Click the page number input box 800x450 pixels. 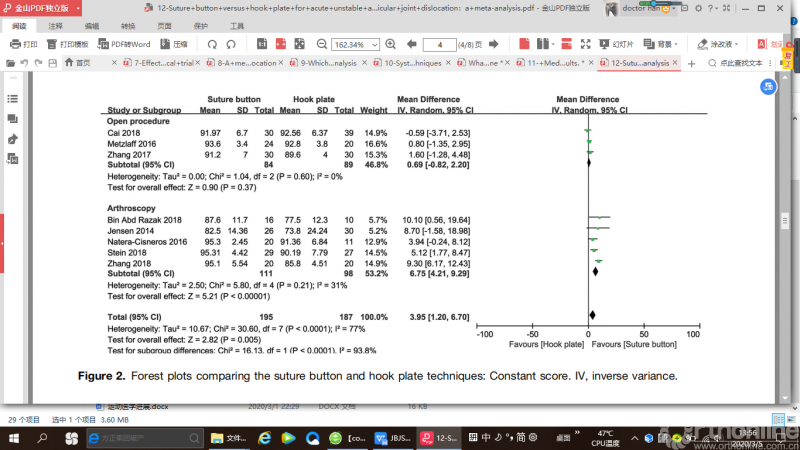coord(440,45)
